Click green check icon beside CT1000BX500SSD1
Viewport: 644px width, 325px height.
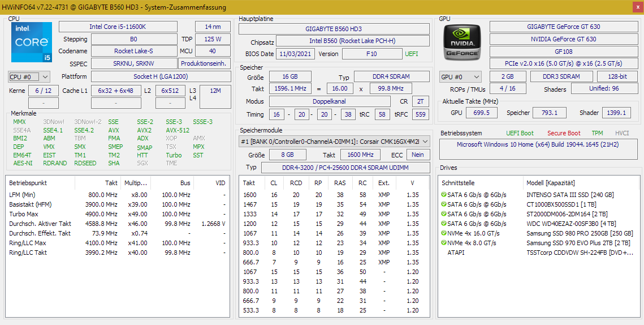pyautogui.click(x=444, y=204)
